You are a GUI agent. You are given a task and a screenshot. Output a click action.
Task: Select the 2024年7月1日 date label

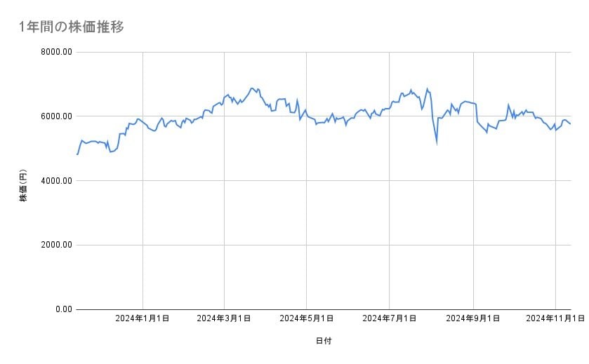click(x=389, y=318)
